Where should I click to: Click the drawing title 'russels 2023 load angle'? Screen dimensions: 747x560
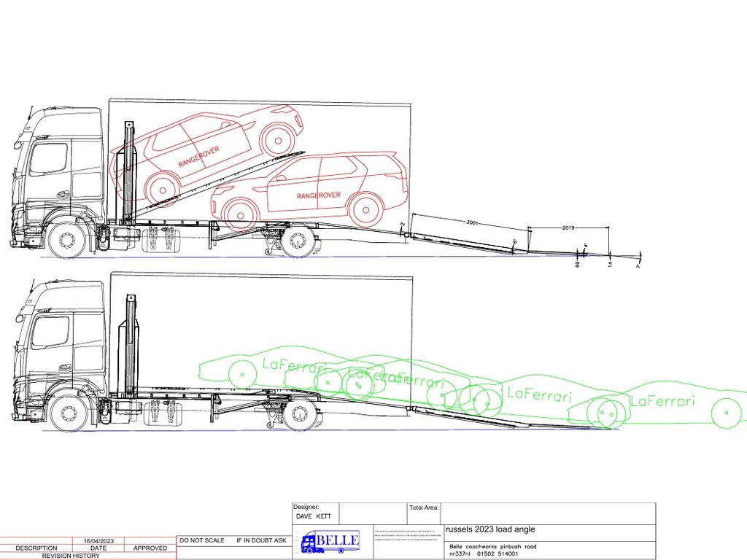pyautogui.click(x=490, y=529)
